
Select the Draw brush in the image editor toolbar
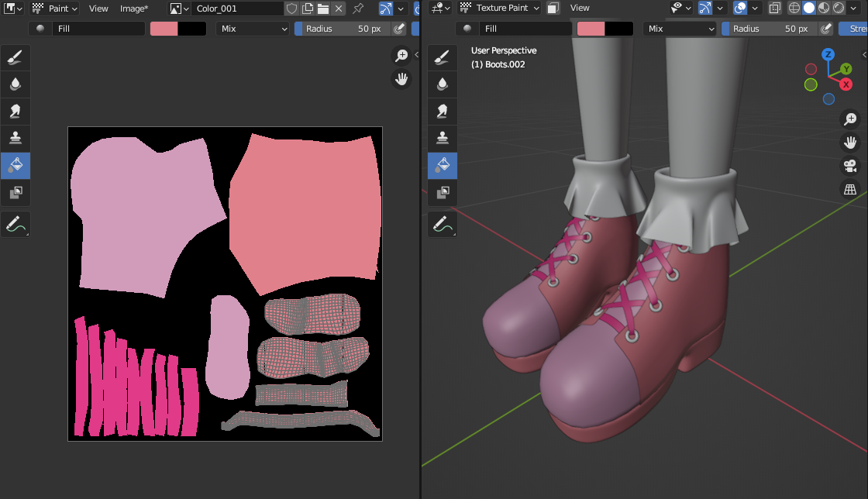pyautogui.click(x=15, y=57)
